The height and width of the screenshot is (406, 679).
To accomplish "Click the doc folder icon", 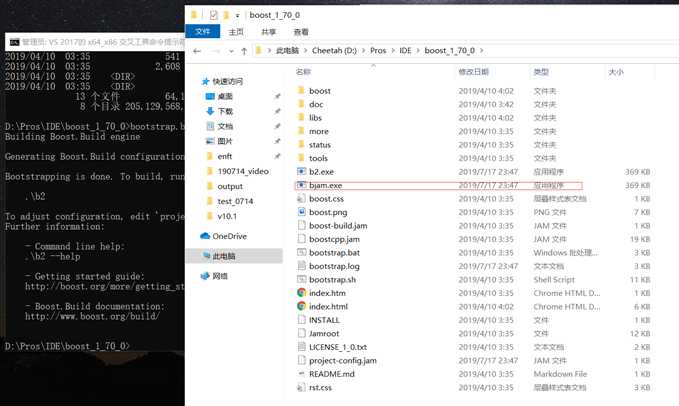I will (x=301, y=104).
